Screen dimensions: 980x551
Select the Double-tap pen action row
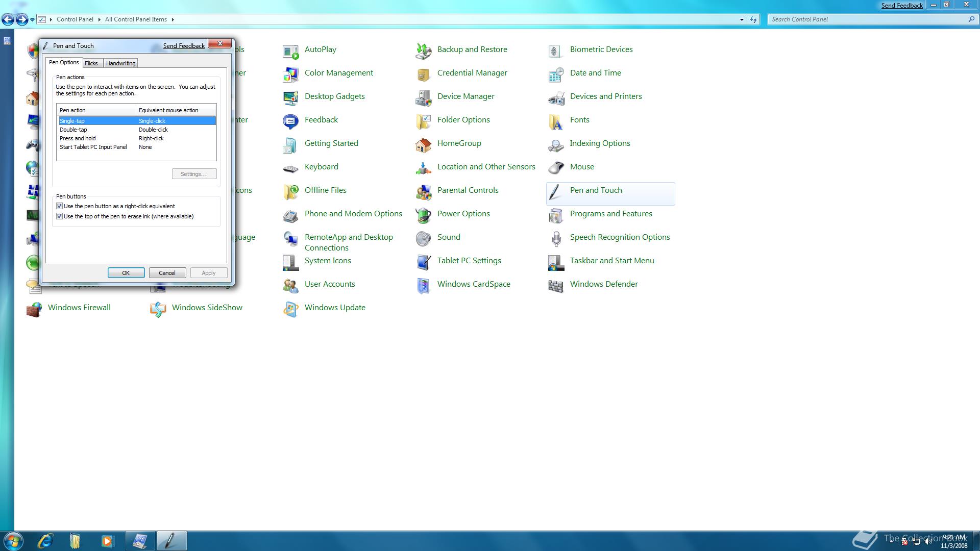point(137,130)
